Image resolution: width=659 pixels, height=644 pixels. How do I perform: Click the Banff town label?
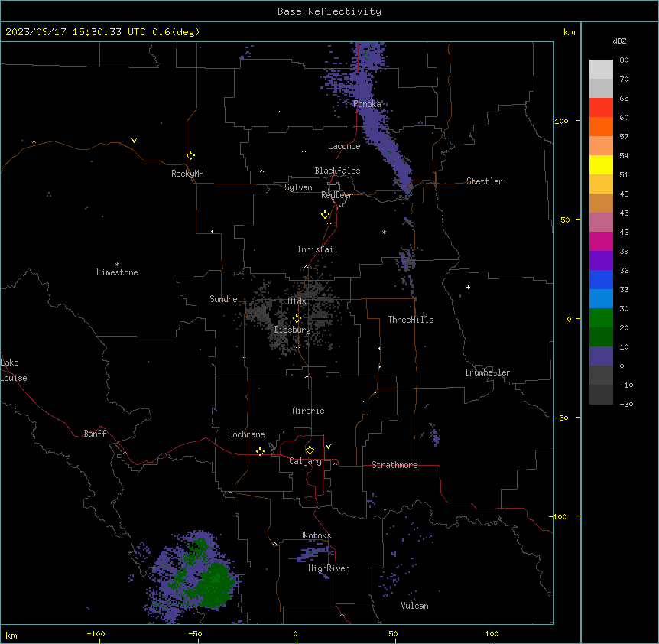pos(95,434)
